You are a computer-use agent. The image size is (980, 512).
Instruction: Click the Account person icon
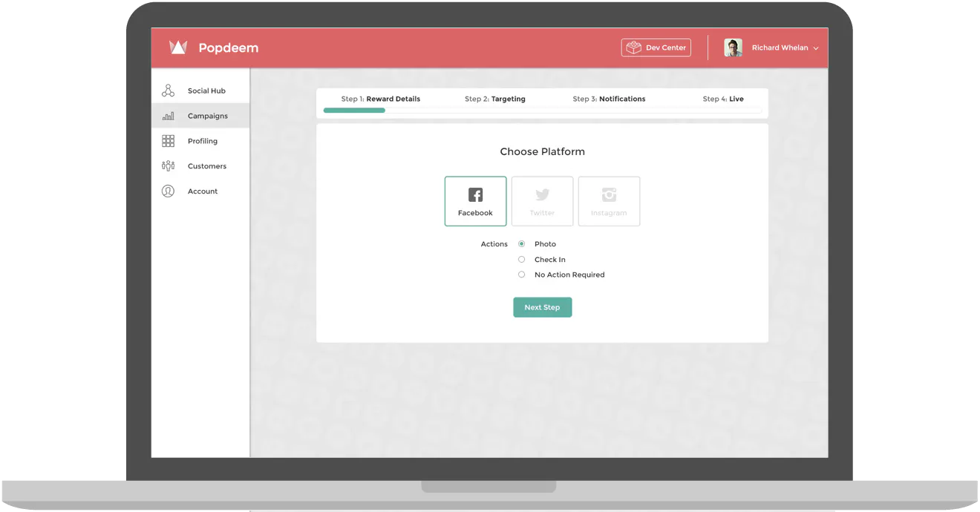pyautogui.click(x=169, y=191)
